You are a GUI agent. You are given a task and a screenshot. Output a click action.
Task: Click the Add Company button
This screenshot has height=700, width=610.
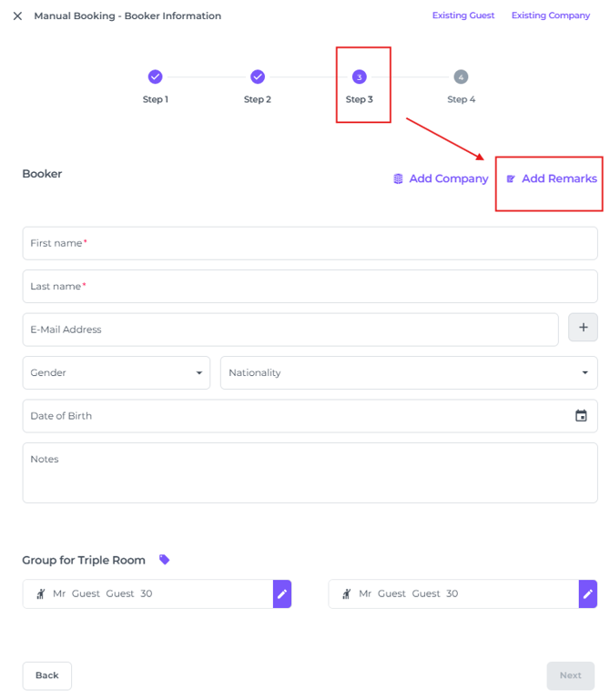[x=441, y=178]
